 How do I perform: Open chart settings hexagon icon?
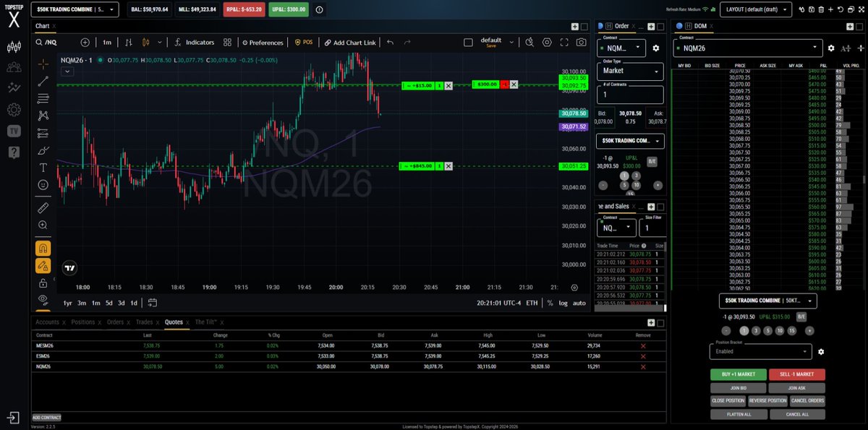click(547, 43)
